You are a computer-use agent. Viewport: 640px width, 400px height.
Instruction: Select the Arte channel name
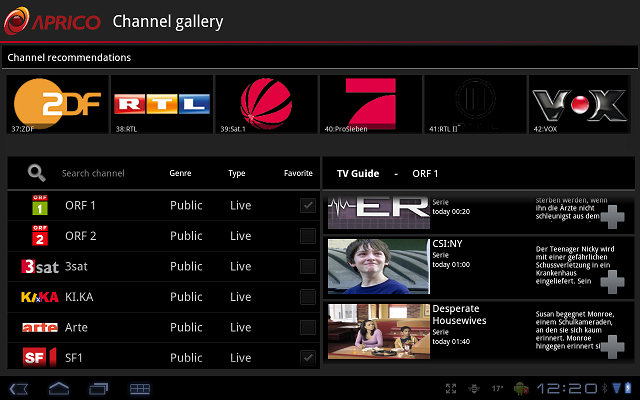click(x=76, y=327)
